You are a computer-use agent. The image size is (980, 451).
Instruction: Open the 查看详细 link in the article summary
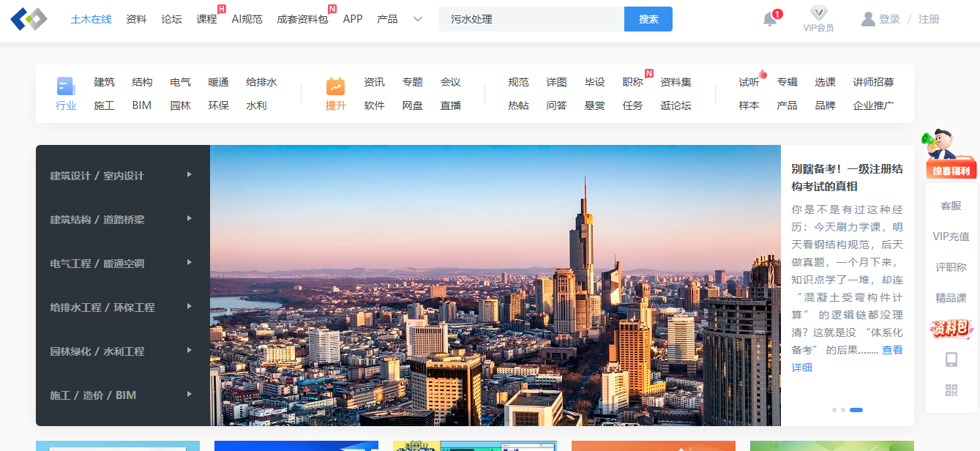[891, 350]
